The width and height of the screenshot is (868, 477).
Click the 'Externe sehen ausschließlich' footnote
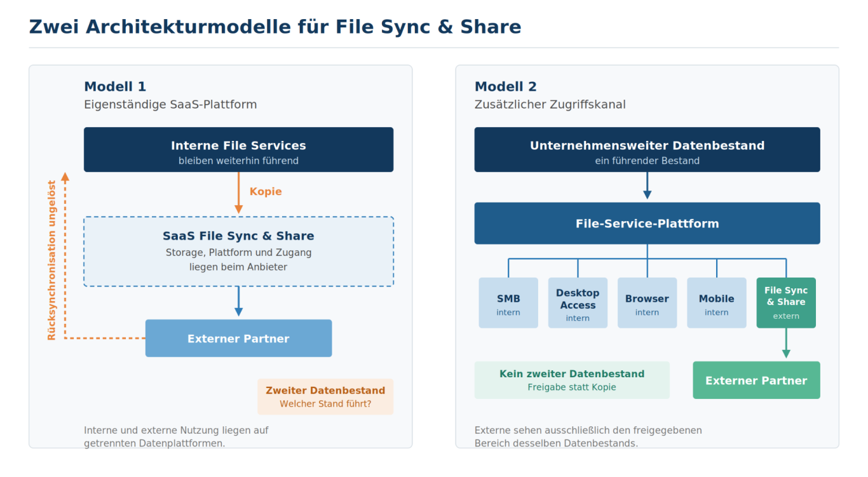coord(588,436)
